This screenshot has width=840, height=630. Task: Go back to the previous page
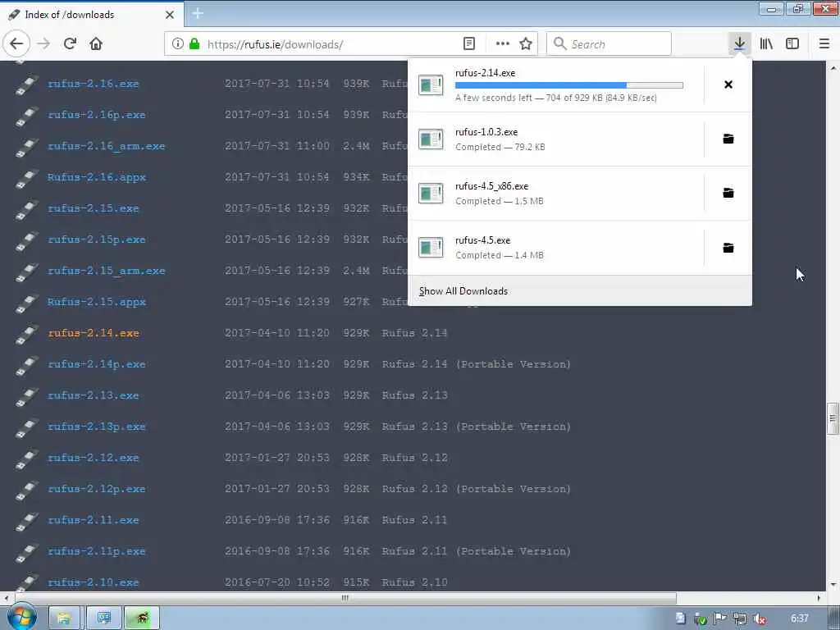click(16, 44)
